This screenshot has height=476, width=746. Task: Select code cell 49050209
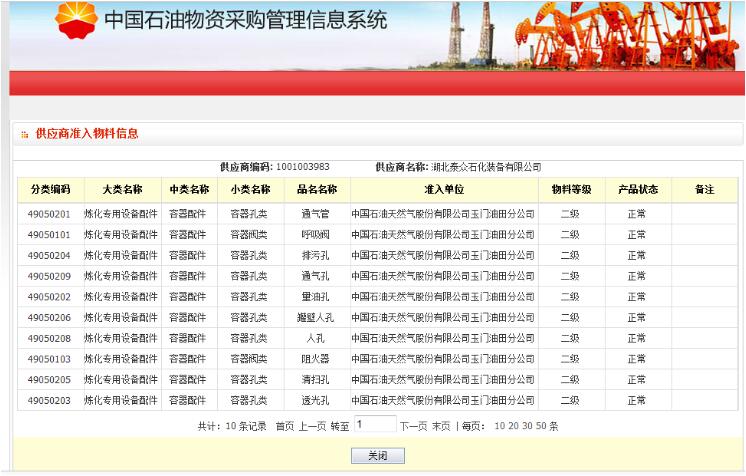[x=49, y=276]
